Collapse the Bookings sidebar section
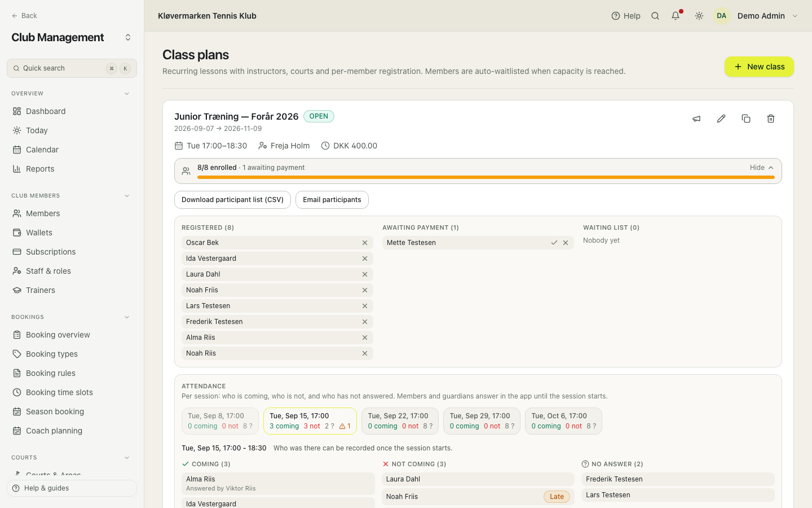 pos(127,317)
